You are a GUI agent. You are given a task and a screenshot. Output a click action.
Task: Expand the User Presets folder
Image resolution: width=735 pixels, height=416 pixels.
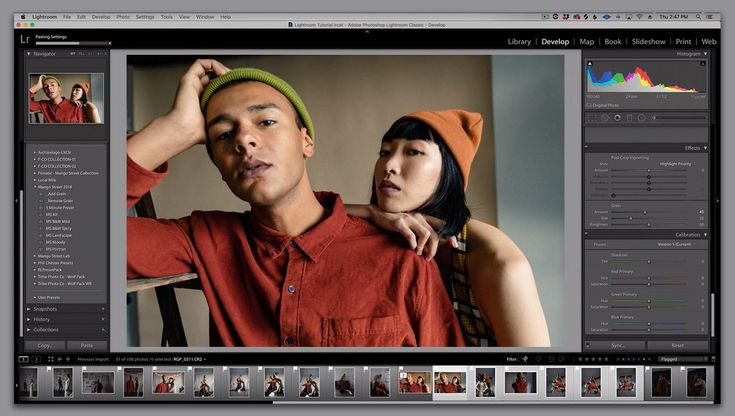point(35,297)
